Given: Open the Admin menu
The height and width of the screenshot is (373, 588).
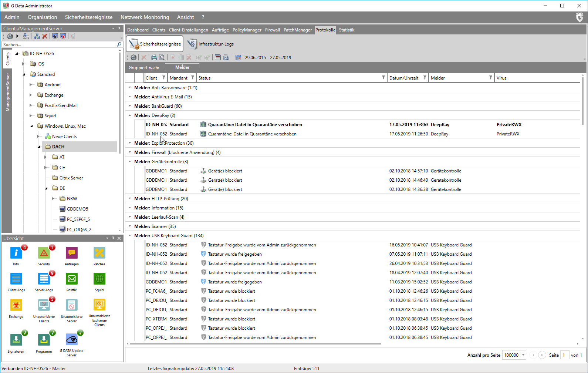Looking at the screenshot, I should (12, 17).
